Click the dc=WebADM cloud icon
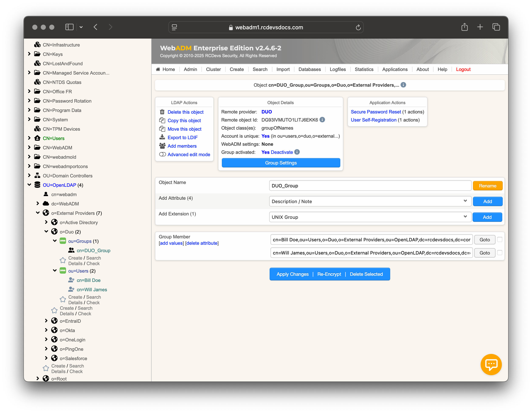The width and height of the screenshot is (532, 413). pos(46,204)
